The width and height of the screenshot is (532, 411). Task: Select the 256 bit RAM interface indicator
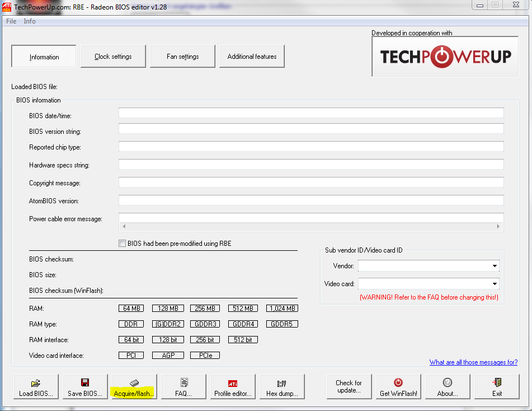(205, 340)
